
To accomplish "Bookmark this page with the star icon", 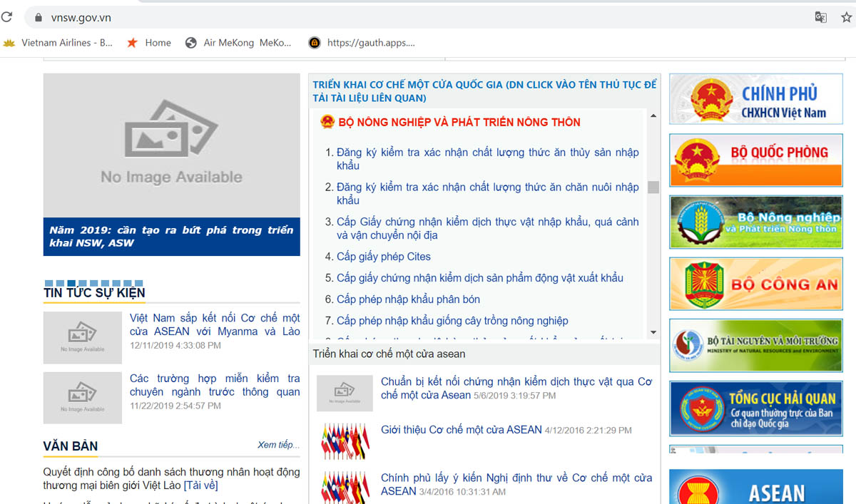I will coord(847,17).
